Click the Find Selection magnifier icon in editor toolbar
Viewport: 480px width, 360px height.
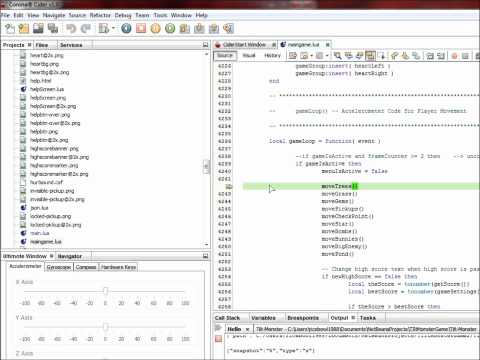click(337, 55)
